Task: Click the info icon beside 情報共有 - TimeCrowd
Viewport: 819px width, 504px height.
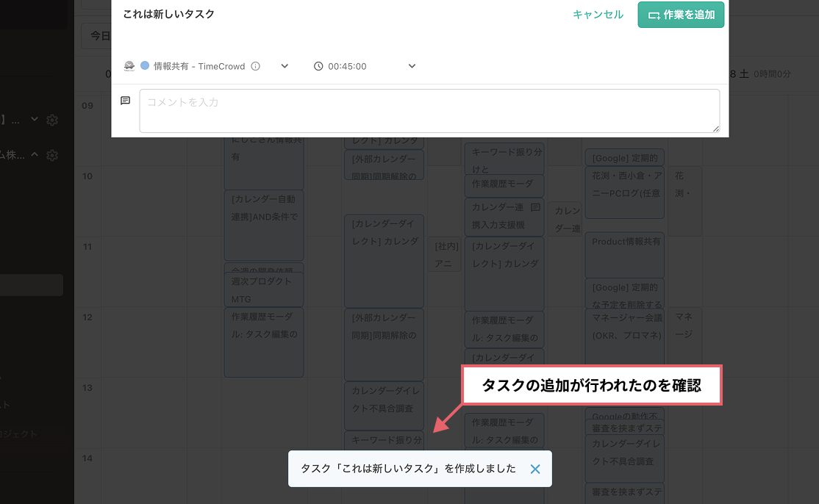Action: coord(255,65)
